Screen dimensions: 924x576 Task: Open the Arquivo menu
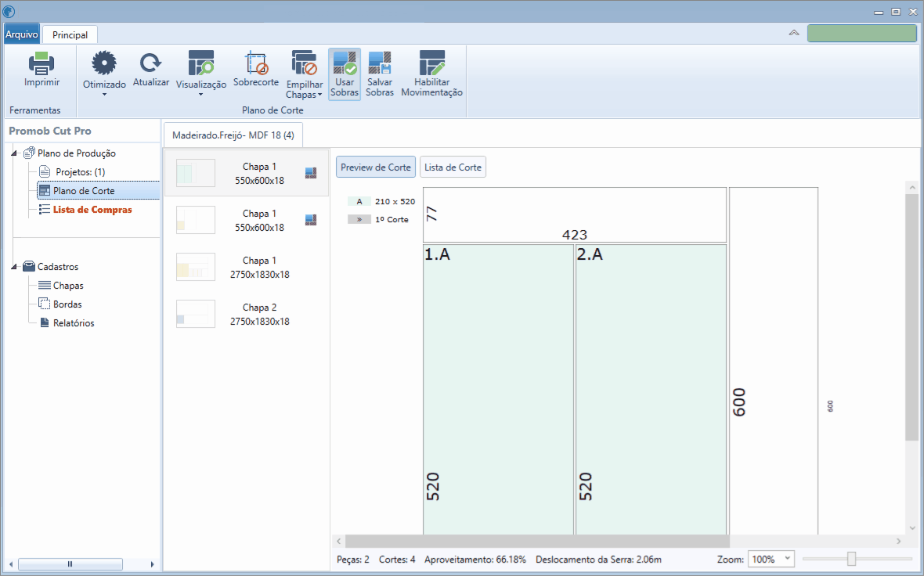click(22, 34)
